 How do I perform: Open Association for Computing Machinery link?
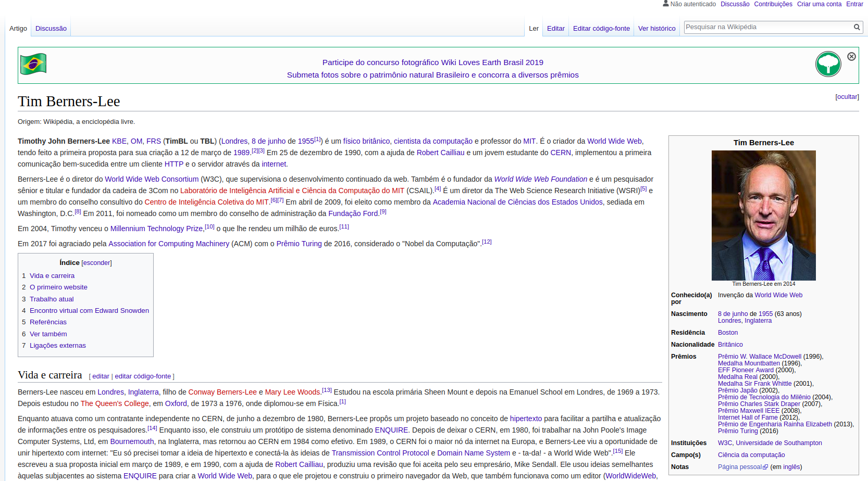(169, 244)
